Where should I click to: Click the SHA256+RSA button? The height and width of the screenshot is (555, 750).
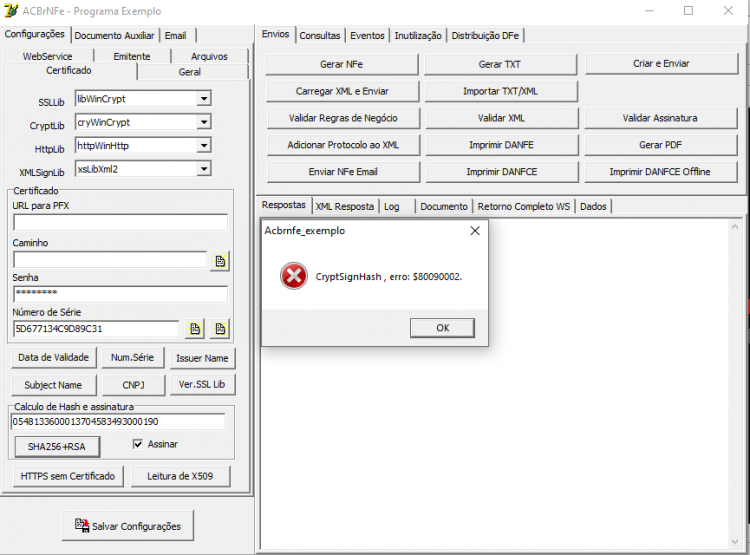(57, 446)
